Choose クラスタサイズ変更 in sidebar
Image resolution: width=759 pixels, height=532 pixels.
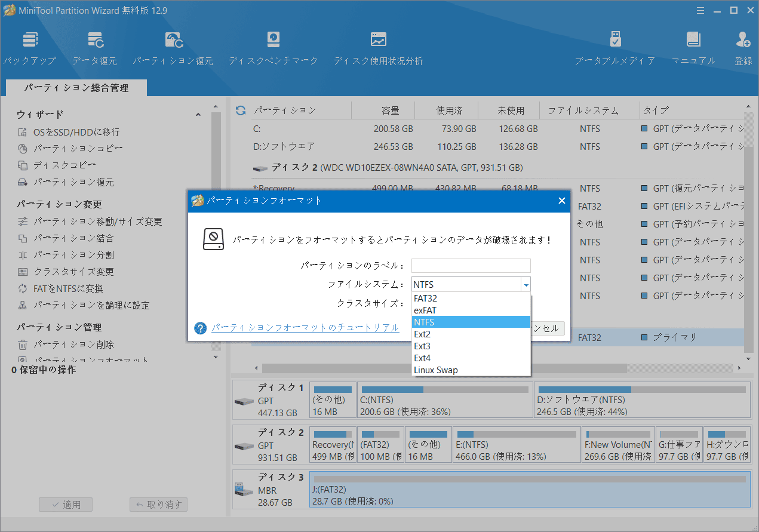click(x=65, y=272)
